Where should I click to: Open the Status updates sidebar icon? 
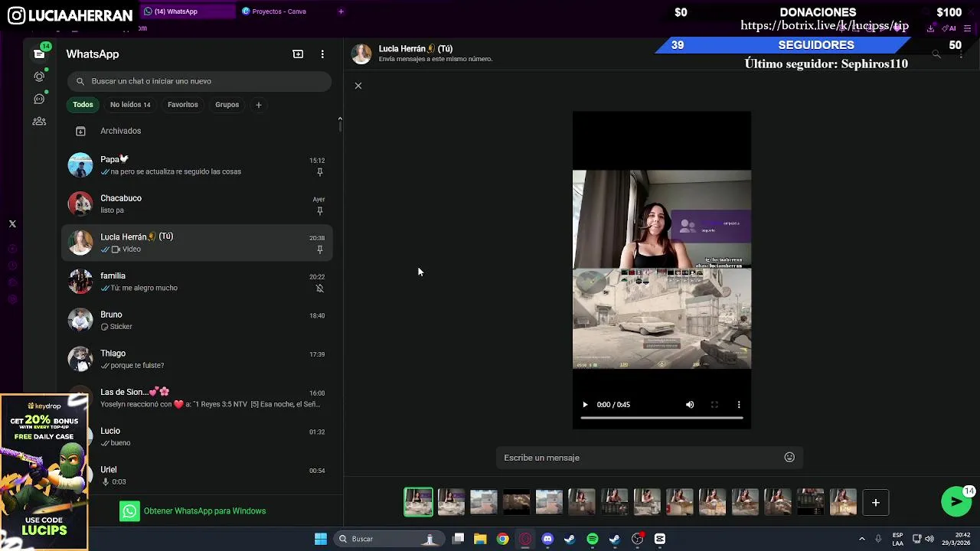39,77
